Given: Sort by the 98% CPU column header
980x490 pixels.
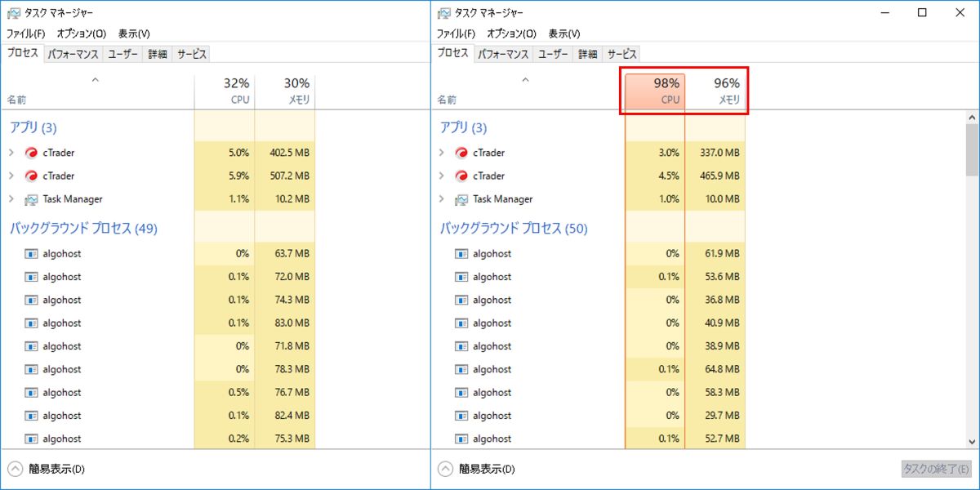Looking at the screenshot, I should tap(655, 91).
